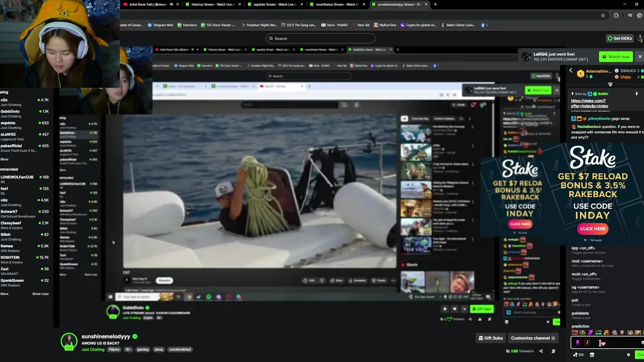Collapse recommended list with Show Less
The width and height of the screenshot is (644, 362).
coord(40,294)
